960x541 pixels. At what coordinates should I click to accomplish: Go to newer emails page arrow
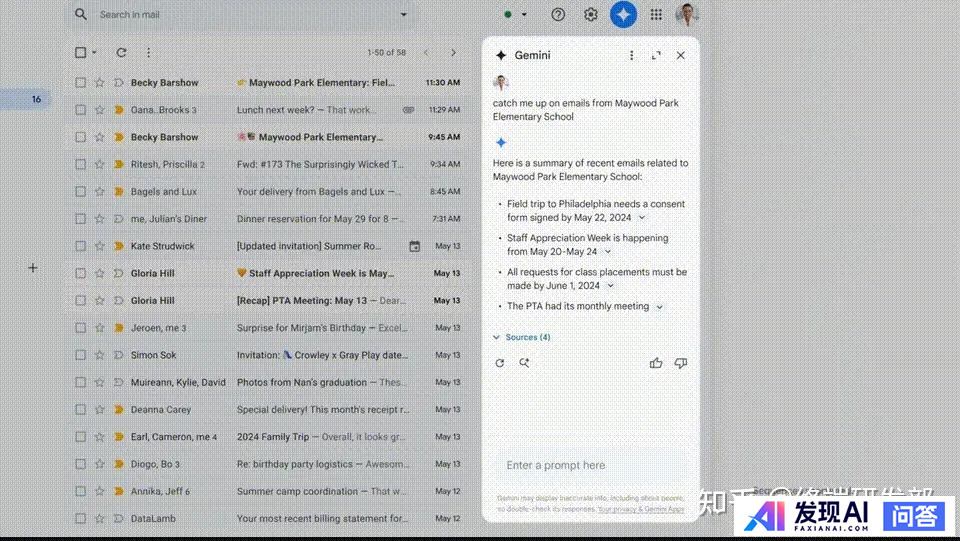click(x=426, y=53)
